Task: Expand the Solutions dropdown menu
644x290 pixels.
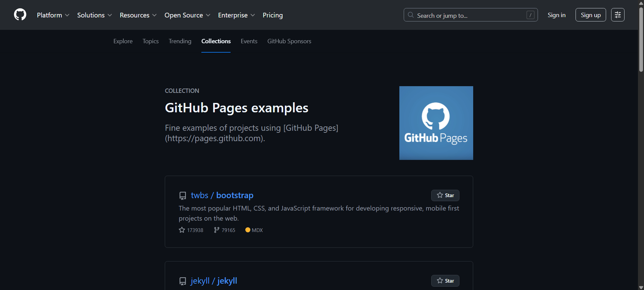Action: pyautogui.click(x=94, y=15)
